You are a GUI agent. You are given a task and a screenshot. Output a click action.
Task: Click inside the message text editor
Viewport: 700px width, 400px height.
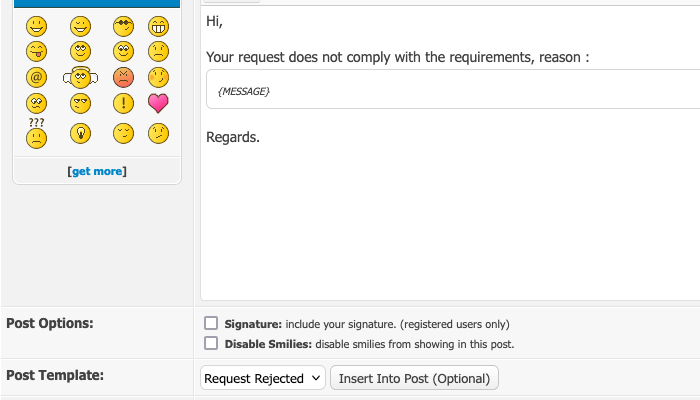click(450, 220)
